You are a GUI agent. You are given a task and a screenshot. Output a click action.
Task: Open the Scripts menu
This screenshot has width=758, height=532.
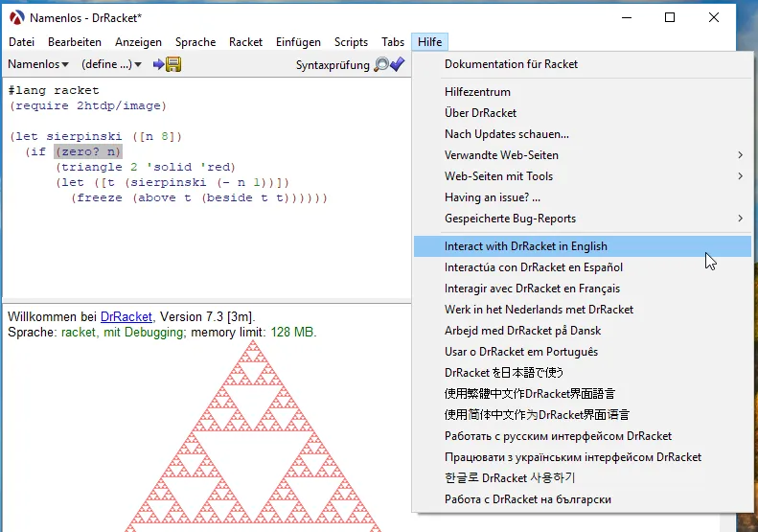tap(351, 42)
